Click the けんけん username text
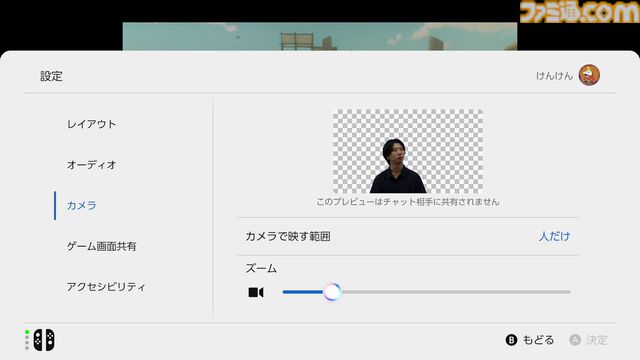Screen dimensions: 640x360 click(x=554, y=76)
